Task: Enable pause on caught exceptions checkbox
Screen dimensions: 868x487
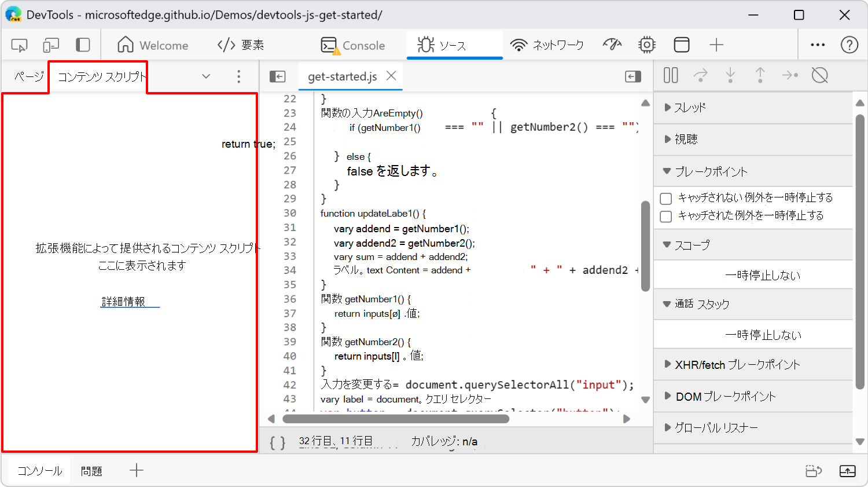Action: [666, 217]
